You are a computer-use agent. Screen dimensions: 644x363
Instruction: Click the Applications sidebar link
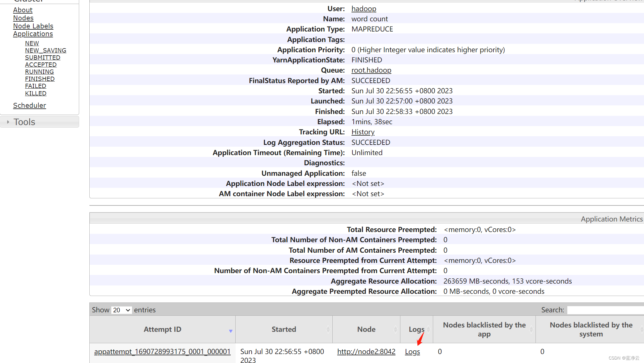click(33, 34)
